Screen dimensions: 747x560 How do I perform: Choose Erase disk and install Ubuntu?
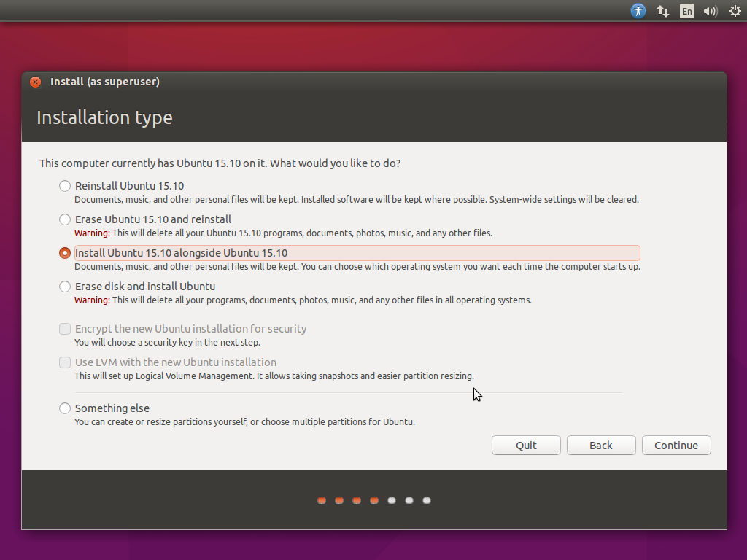pyautogui.click(x=66, y=287)
